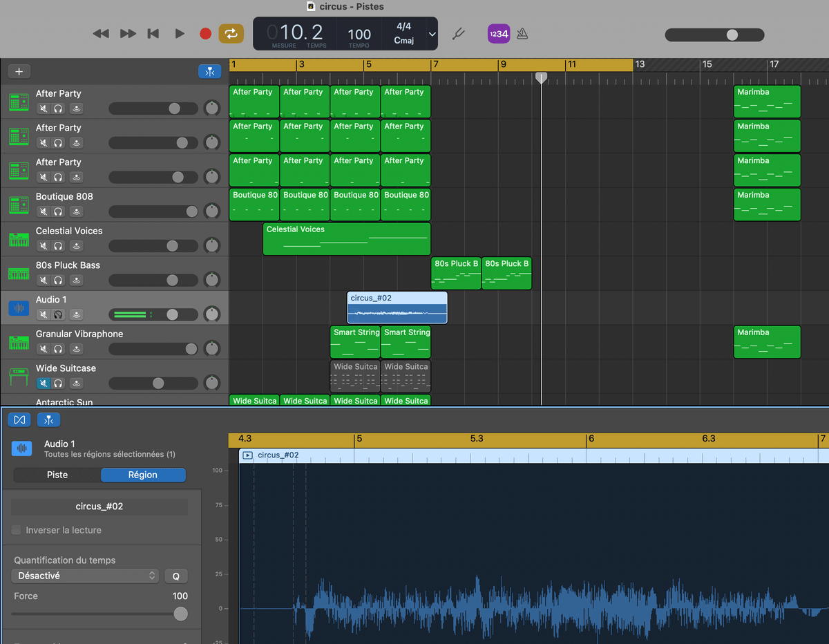The width and height of the screenshot is (829, 644).
Task: Click the Rewind transport button
Action: coord(101,33)
